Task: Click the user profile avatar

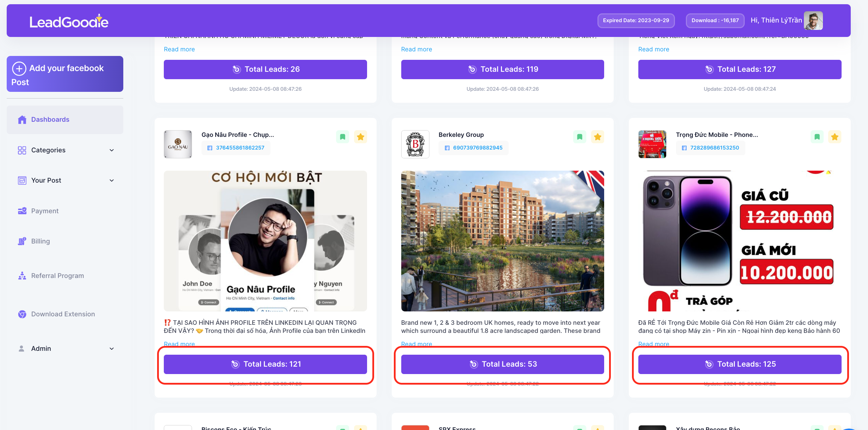Action: (x=813, y=21)
